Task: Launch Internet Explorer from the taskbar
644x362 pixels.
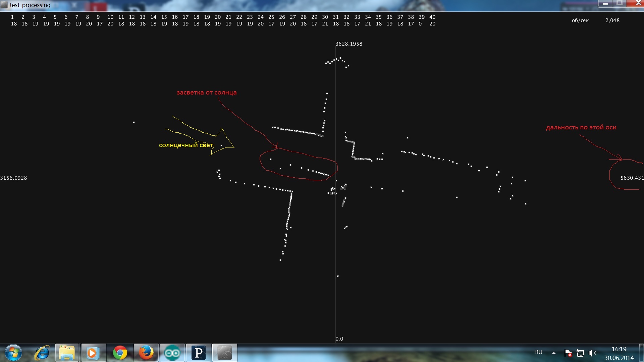Action: point(42,353)
